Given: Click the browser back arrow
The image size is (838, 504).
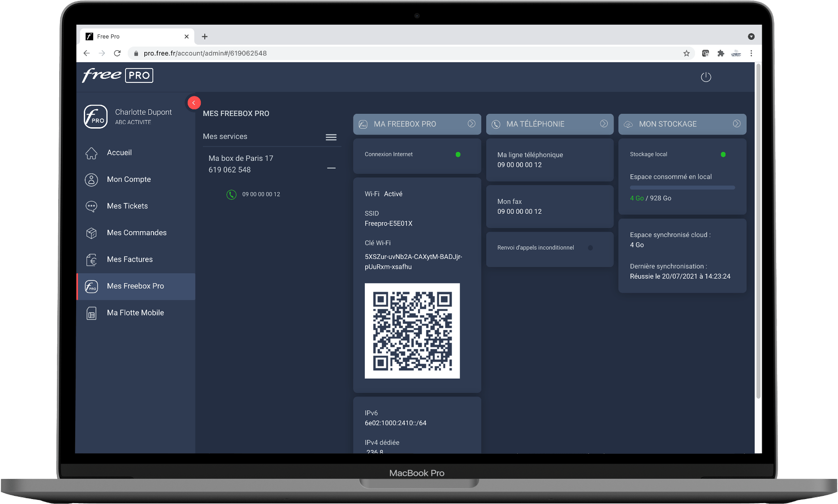Looking at the screenshot, I should point(86,53).
